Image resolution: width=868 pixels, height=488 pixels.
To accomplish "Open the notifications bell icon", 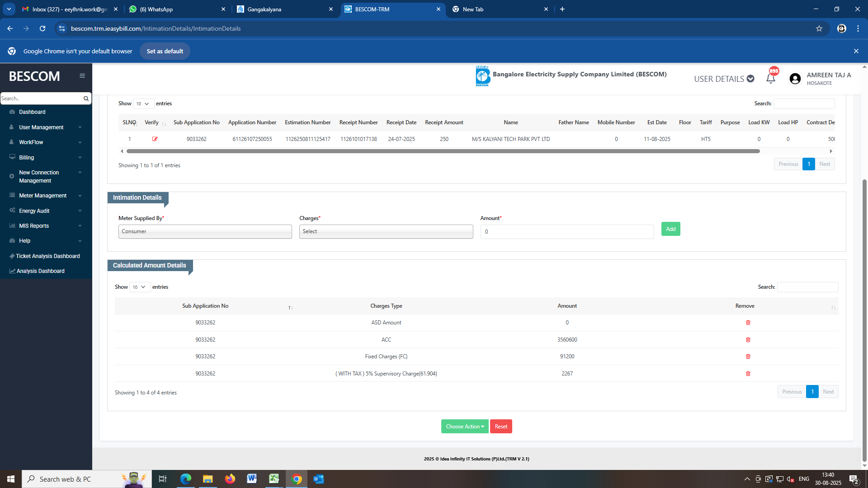I will (x=771, y=79).
